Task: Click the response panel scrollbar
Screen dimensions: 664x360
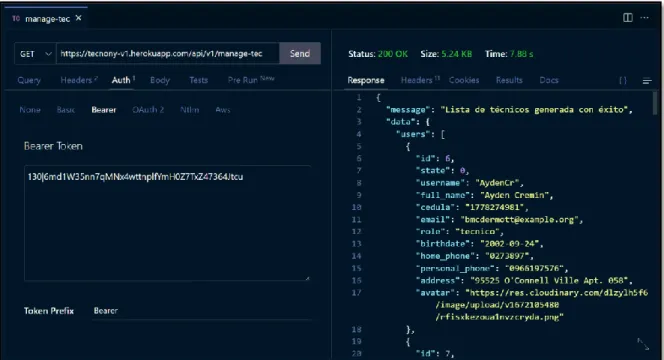Action: 655,102
